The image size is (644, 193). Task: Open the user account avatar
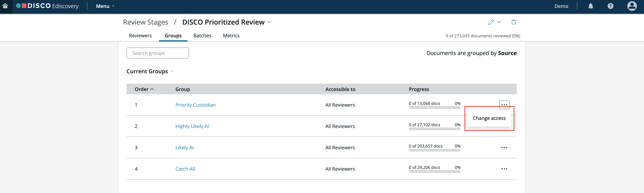coord(632,6)
